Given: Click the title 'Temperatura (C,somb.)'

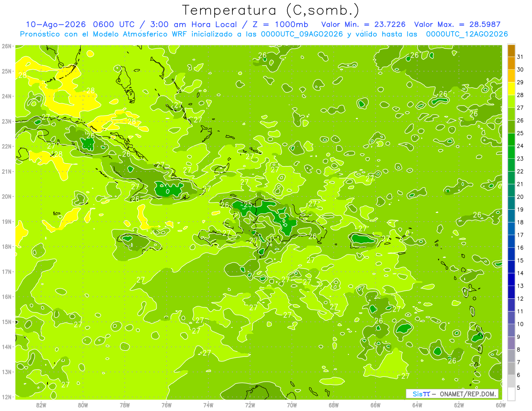Looking at the screenshot, I should [x=271, y=10].
